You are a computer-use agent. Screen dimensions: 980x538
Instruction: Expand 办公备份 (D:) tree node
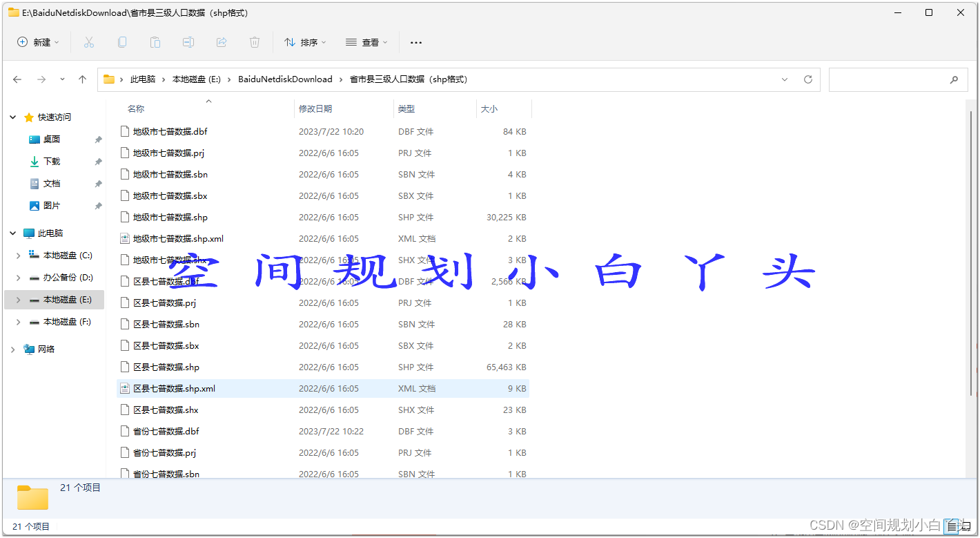click(19, 277)
